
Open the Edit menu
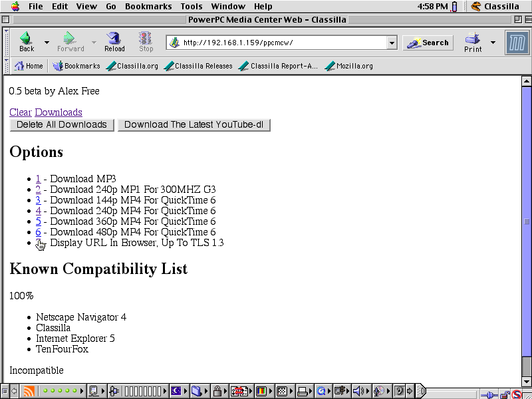[x=60, y=7]
